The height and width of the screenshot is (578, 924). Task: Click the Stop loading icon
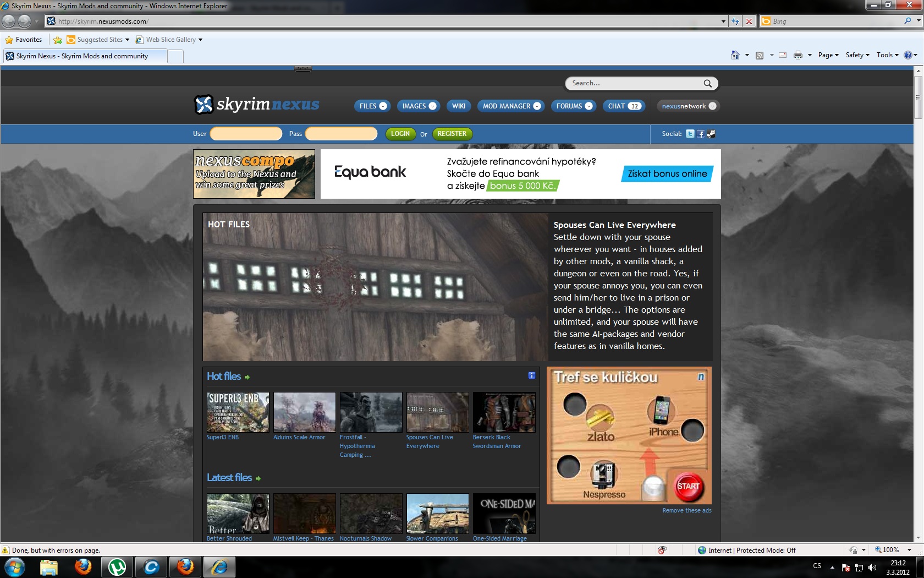[749, 21]
